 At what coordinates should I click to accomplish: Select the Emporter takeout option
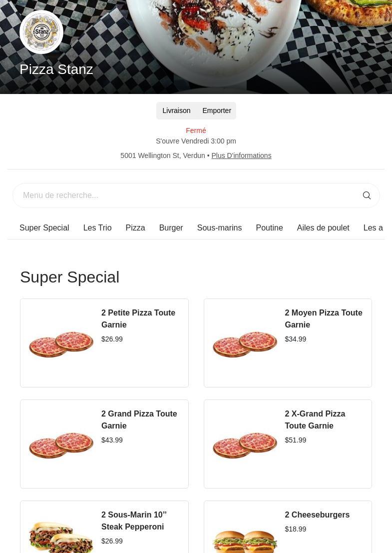pyautogui.click(x=217, y=110)
